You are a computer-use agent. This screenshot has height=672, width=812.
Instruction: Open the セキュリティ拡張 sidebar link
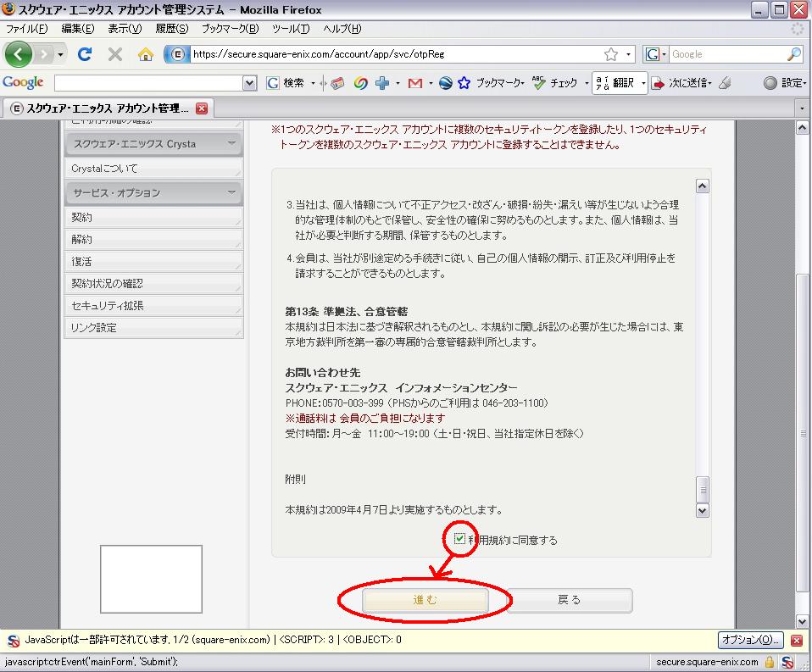click(x=153, y=306)
